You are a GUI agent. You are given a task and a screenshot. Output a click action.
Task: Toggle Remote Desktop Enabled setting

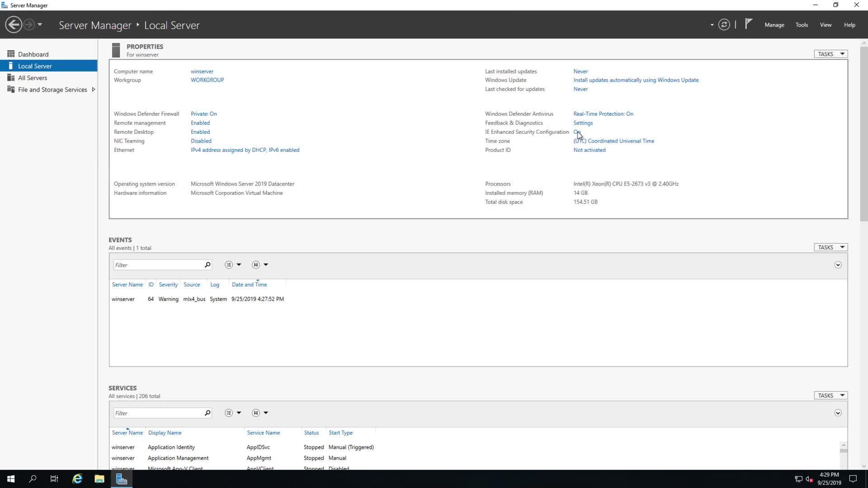tap(200, 132)
